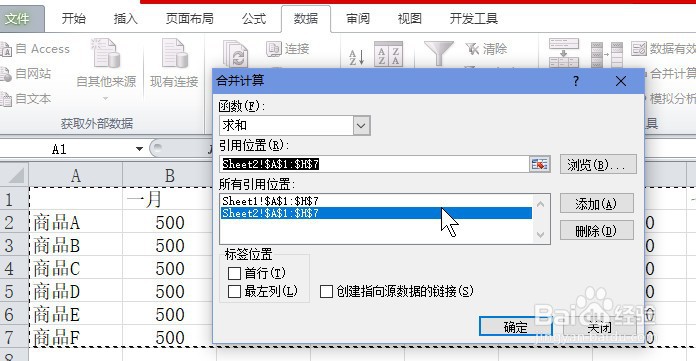Click list scrollbar up arrow
The image size is (696, 361).
541,204
